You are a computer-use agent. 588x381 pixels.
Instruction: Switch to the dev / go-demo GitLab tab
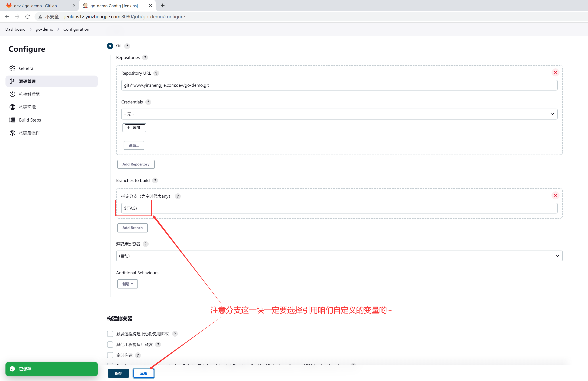[x=35, y=5]
